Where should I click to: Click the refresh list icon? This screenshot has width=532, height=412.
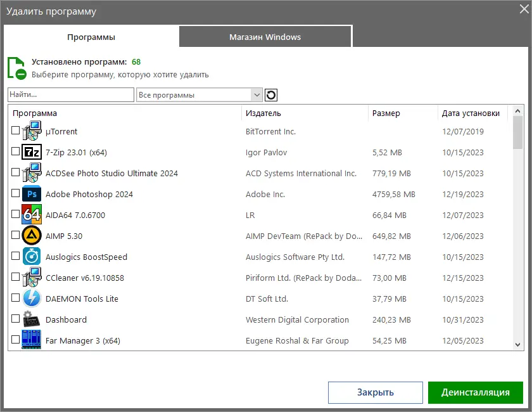pyautogui.click(x=271, y=95)
